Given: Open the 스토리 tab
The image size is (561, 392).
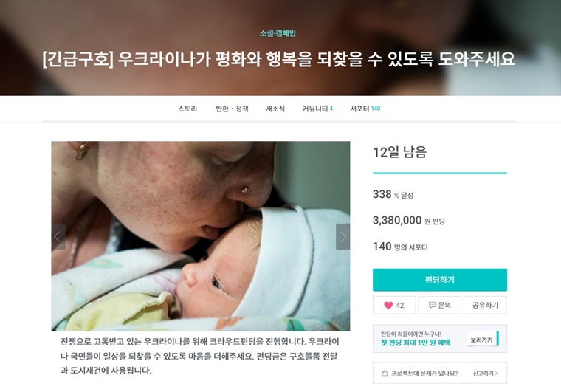Looking at the screenshot, I should coord(187,109).
